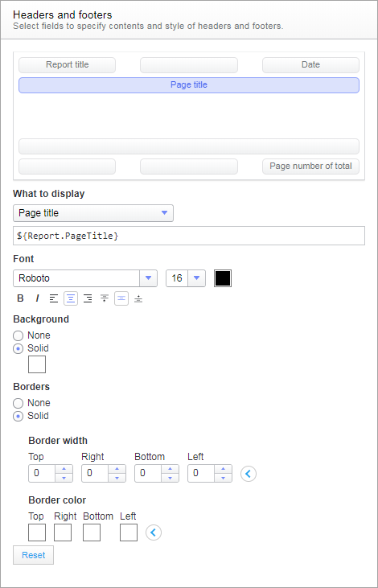Collapse border width options with arrow
This screenshot has width=378, height=588.
(249, 474)
